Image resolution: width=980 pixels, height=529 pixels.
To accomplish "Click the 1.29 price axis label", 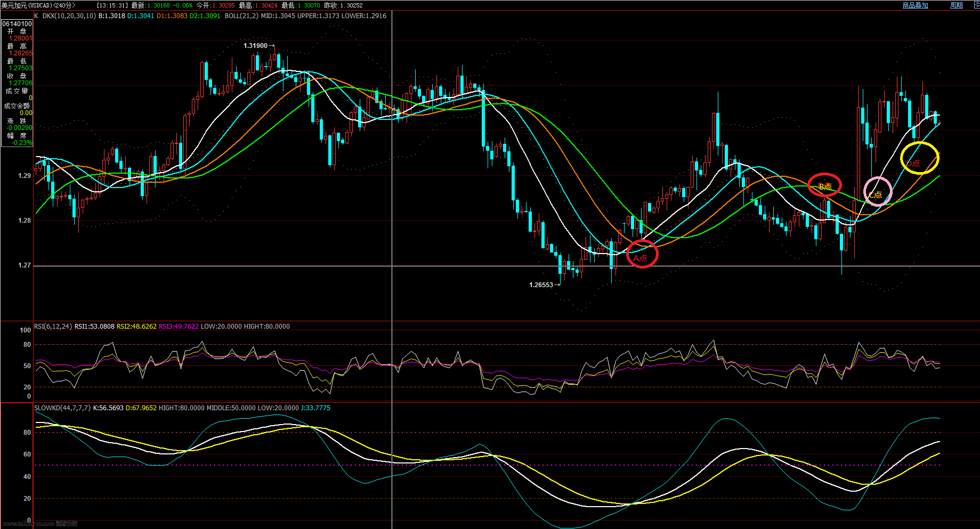I will click(25, 176).
